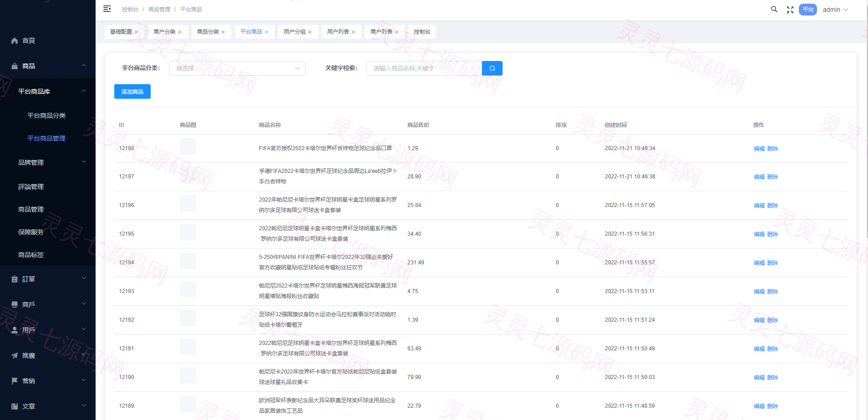Close the 商户列表 tab
The image size is (868, 420).
coord(396,32)
